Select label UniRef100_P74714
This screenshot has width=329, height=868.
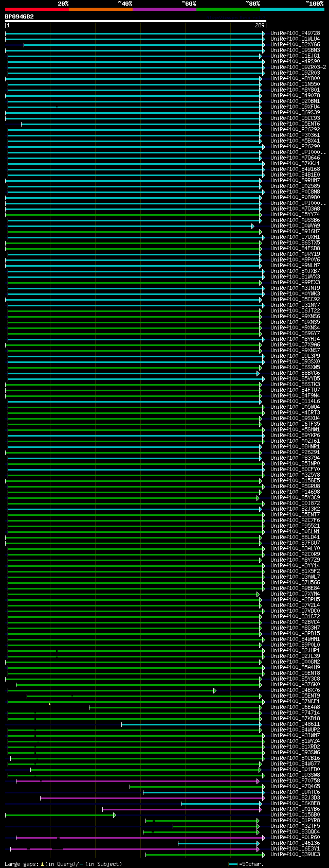coord(295,713)
